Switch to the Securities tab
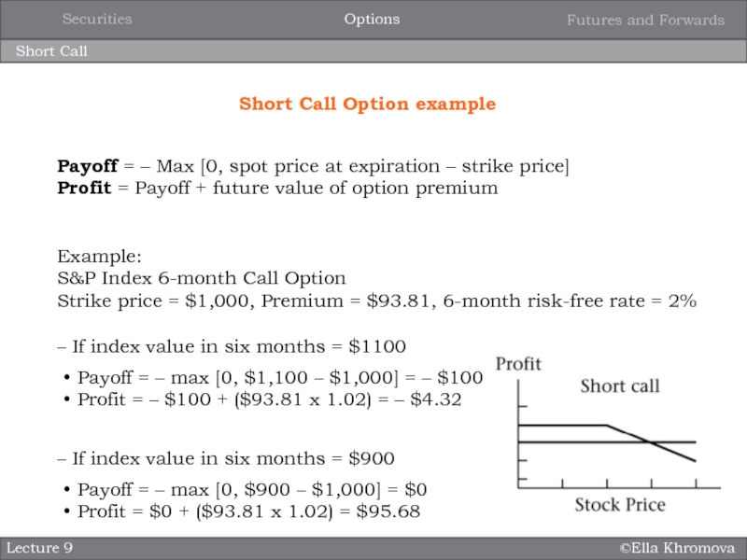Viewport: 747px width, 560px height. [x=97, y=19]
